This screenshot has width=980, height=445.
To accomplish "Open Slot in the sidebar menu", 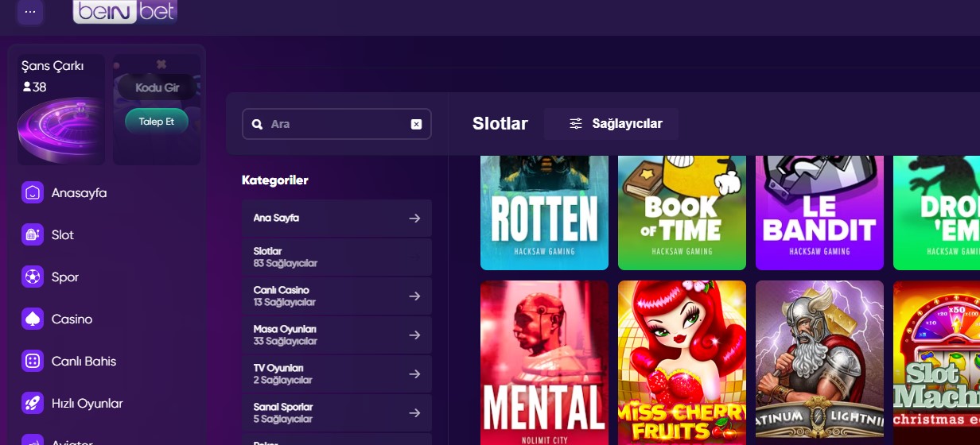I will click(x=62, y=235).
